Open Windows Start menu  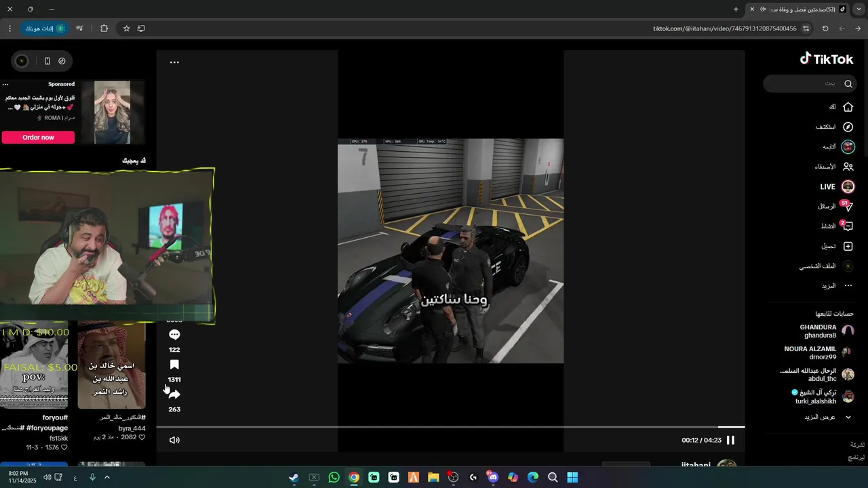[572, 478]
